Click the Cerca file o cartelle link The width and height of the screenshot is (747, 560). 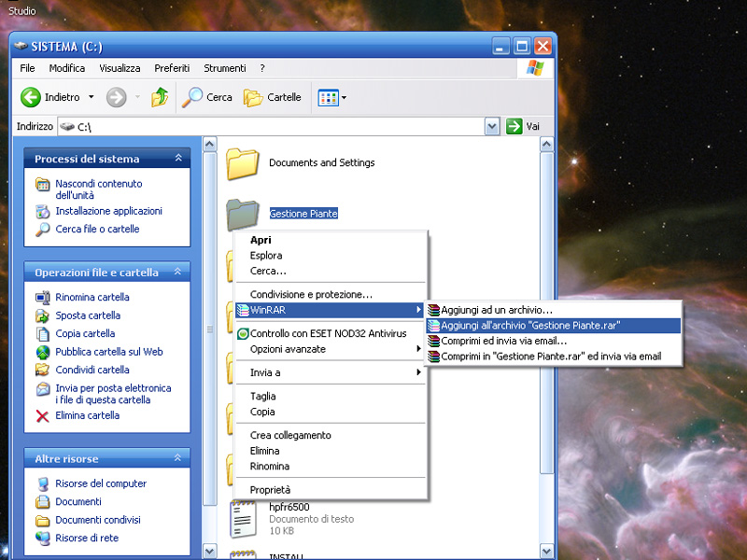click(97, 229)
